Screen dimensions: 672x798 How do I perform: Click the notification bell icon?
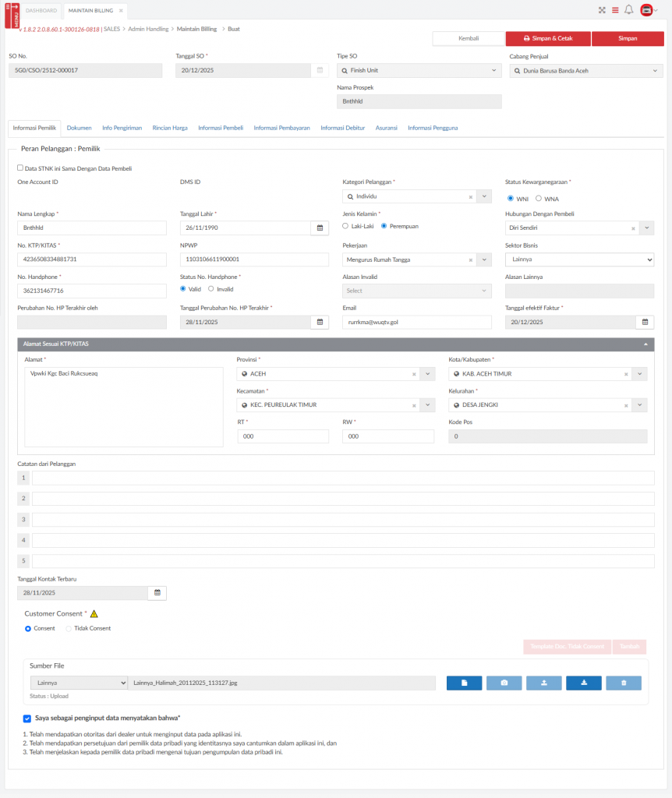tap(628, 10)
